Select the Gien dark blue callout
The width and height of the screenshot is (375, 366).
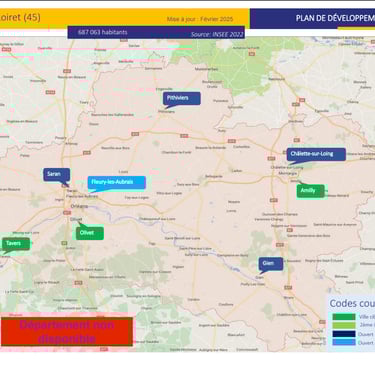point(271,264)
